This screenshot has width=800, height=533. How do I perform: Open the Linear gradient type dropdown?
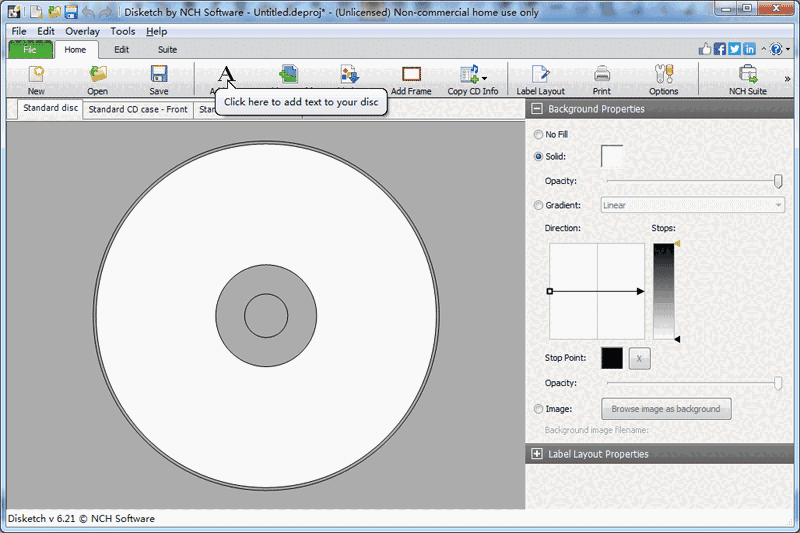click(692, 205)
